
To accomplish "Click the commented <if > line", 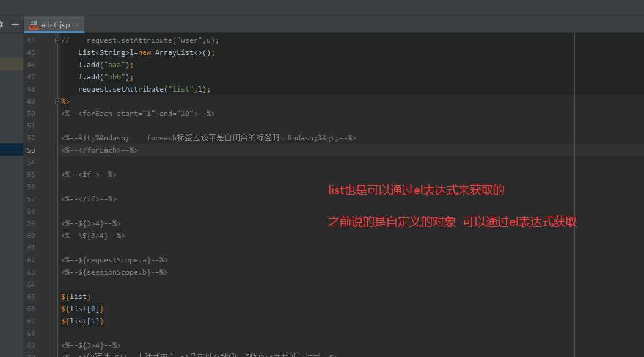I will [x=89, y=175].
